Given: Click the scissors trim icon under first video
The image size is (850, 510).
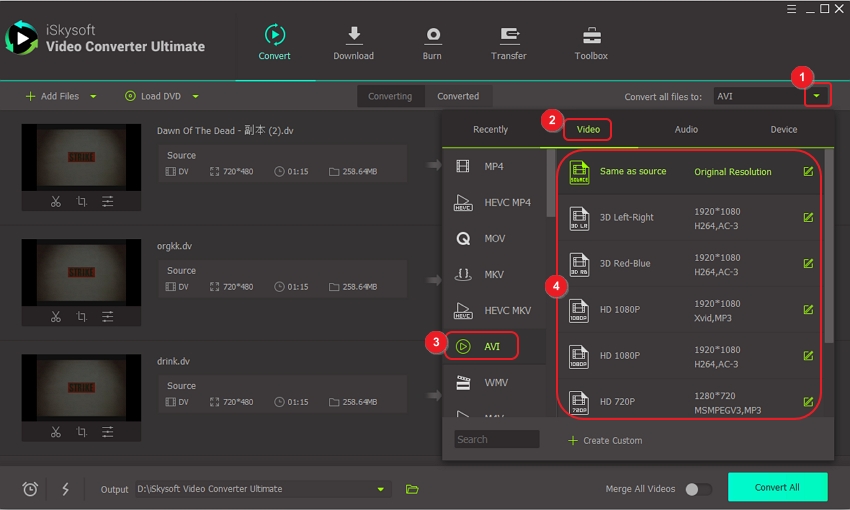Looking at the screenshot, I should click(x=56, y=202).
